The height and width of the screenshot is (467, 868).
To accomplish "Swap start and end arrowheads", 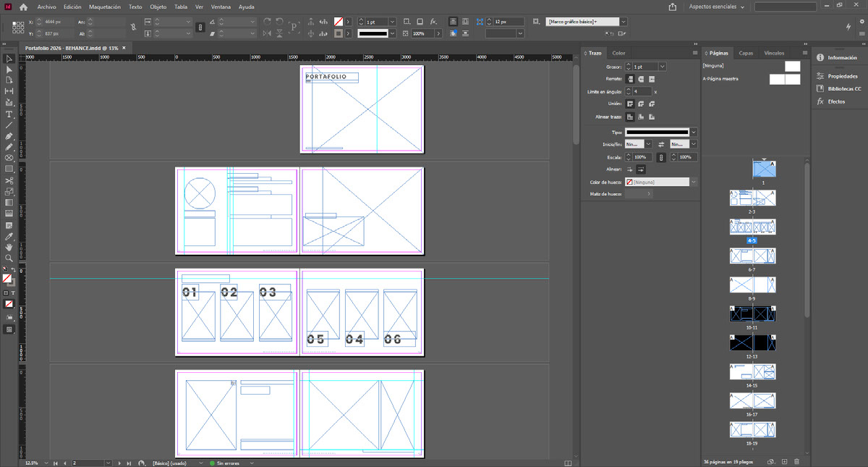I will point(660,144).
